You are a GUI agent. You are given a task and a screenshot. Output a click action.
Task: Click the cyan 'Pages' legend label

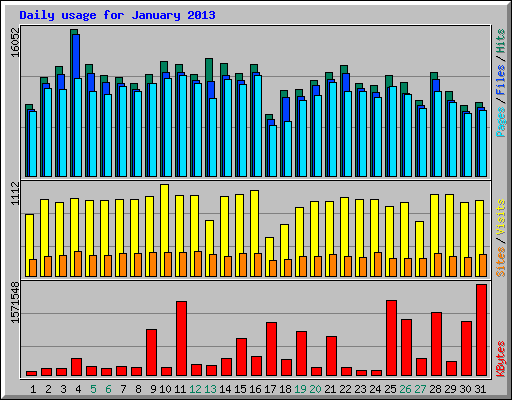pyautogui.click(x=501, y=122)
